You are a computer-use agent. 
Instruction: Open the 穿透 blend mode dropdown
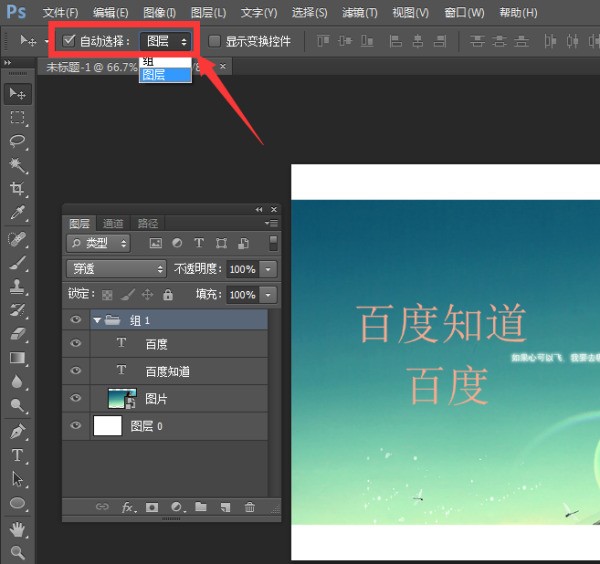pos(116,269)
